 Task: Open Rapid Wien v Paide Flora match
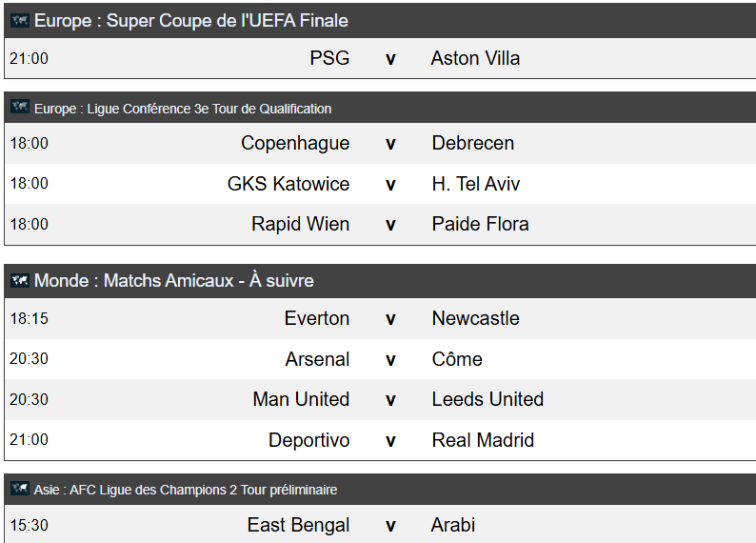[380, 224]
